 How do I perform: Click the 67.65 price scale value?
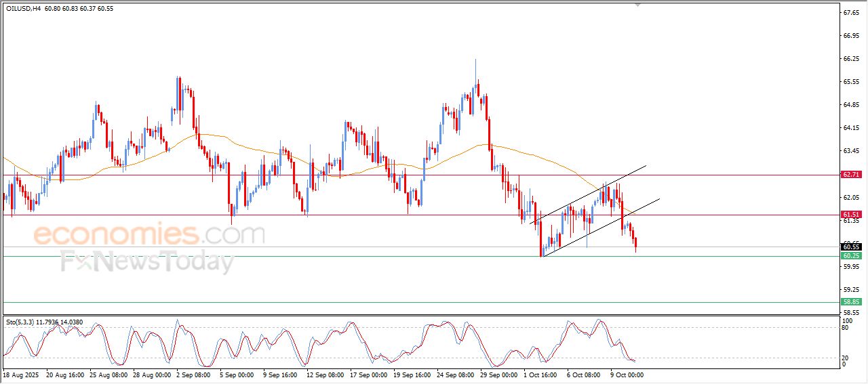coord(850,13)
